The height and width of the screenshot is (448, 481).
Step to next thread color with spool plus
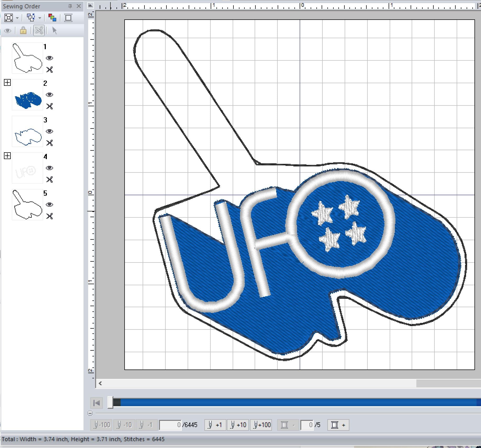pyautogui.click(x=338, y=425)
